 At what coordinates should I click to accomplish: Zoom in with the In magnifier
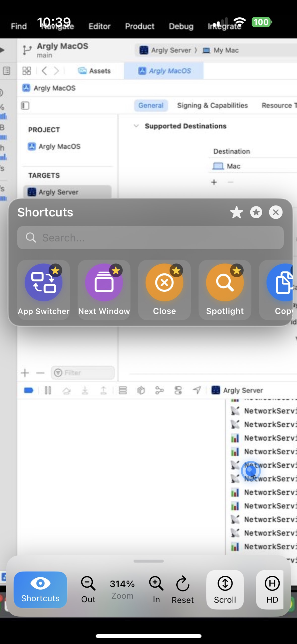(156, 590)
